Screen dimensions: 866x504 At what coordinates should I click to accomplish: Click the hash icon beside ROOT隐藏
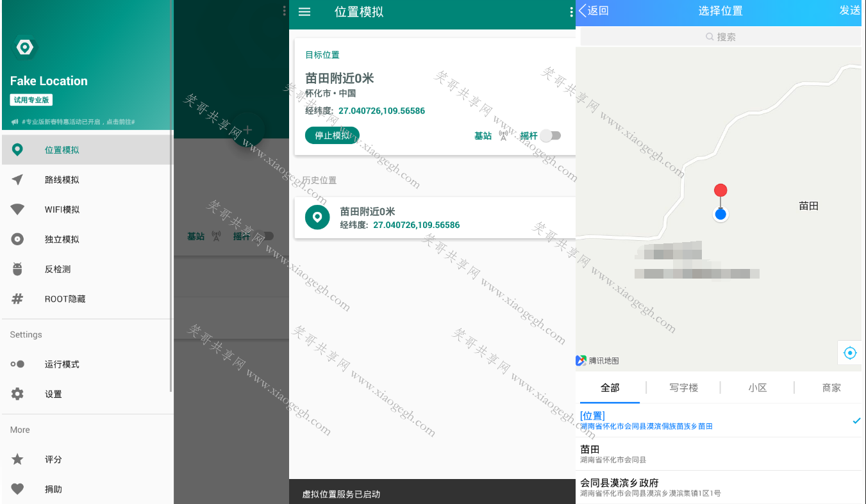(x=17, y=299)
